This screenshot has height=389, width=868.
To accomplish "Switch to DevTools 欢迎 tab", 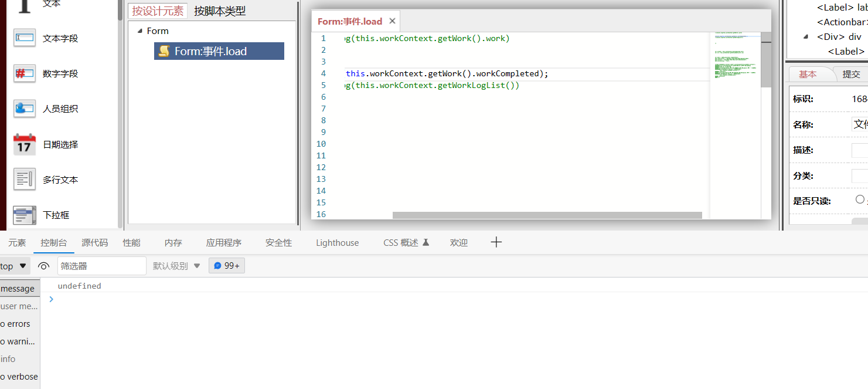I will pos(459,242).
